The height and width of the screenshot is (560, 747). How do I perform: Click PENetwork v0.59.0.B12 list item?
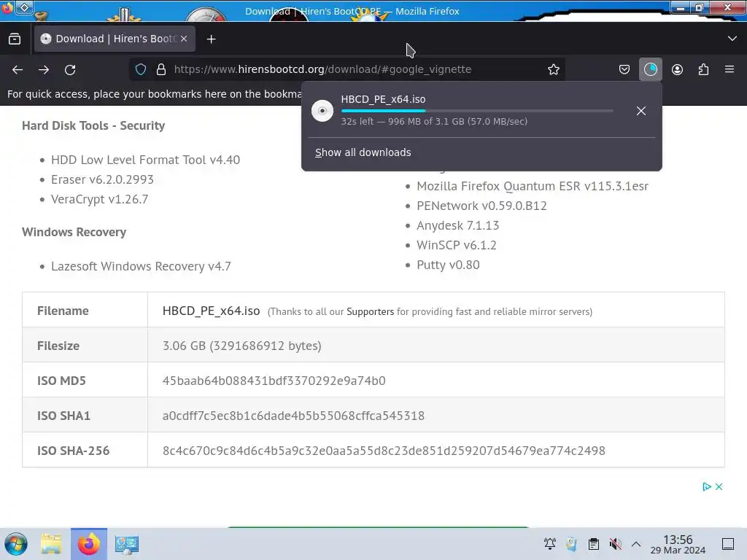pos(481,206)
